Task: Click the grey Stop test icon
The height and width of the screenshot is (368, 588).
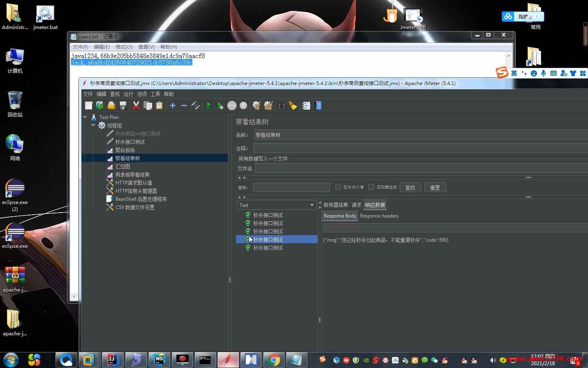Action: (x=232, y=105)
